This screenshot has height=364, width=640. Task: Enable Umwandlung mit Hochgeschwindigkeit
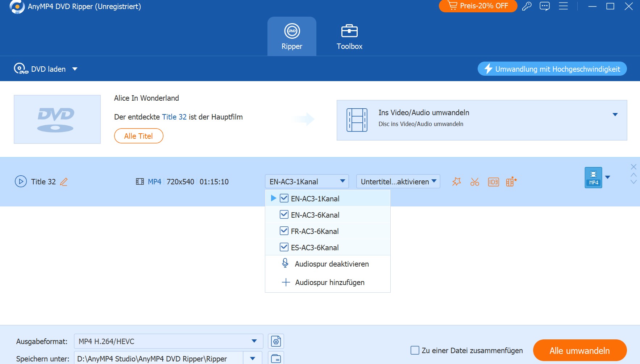point(552,69)
